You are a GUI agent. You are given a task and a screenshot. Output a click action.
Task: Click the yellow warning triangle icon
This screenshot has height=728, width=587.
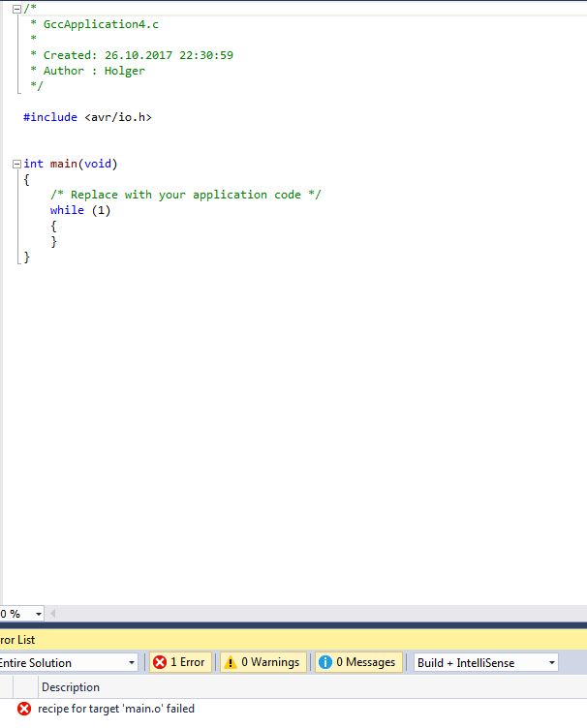(230, 662)
